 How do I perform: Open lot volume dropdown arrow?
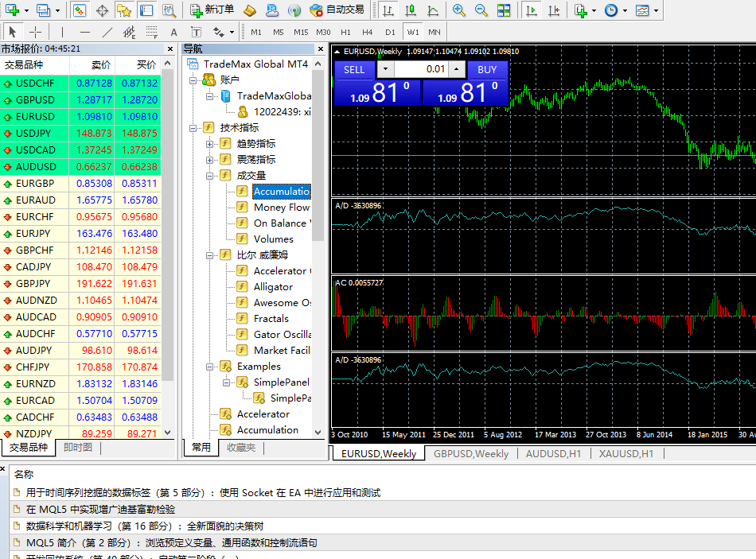(x=385, y=69)
